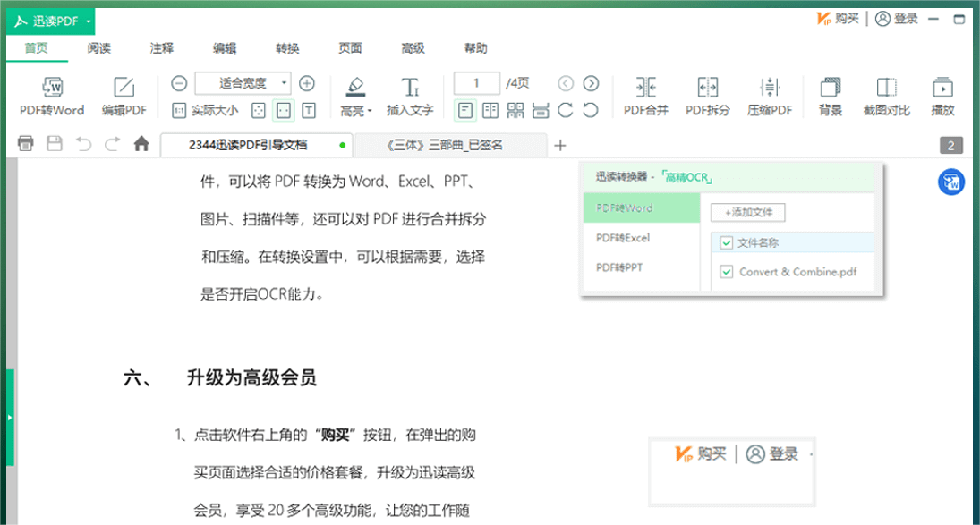The height and width of the screenshot is (525, 980).
Task: Zoom out with the minus circle icon
Action: click(179, 83)
